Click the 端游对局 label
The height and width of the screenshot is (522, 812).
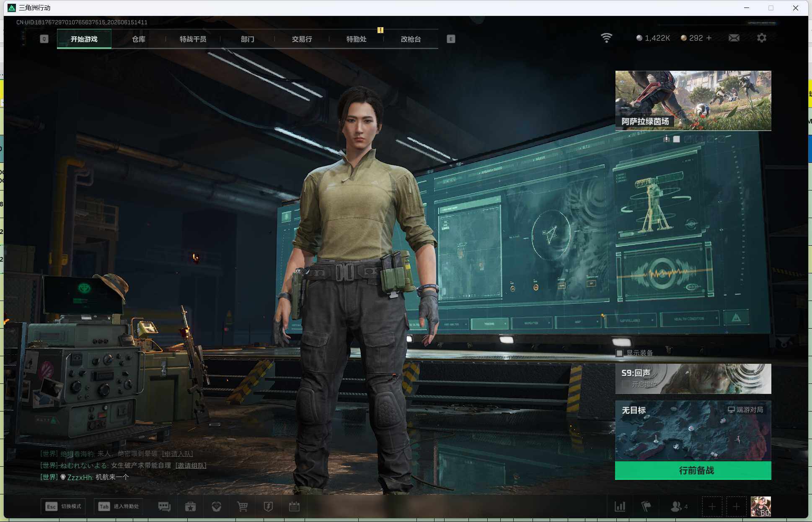[x=745, y=409]
